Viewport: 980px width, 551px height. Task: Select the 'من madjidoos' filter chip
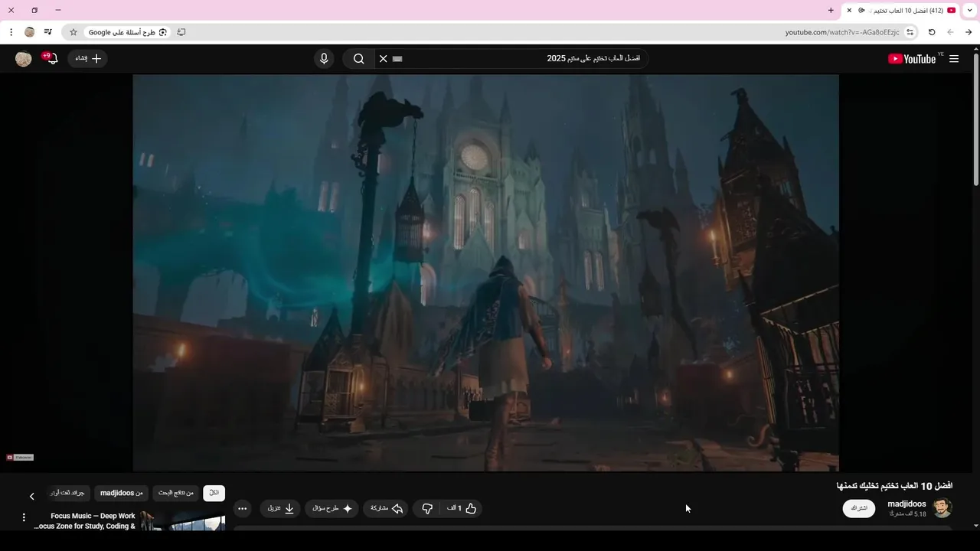coord(122,493)
